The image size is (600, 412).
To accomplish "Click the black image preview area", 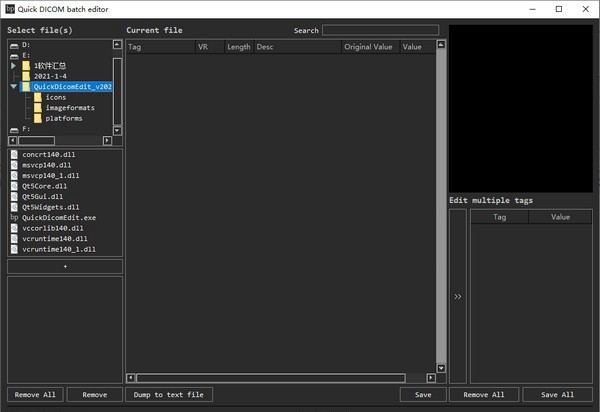I will tap(521, 109).
